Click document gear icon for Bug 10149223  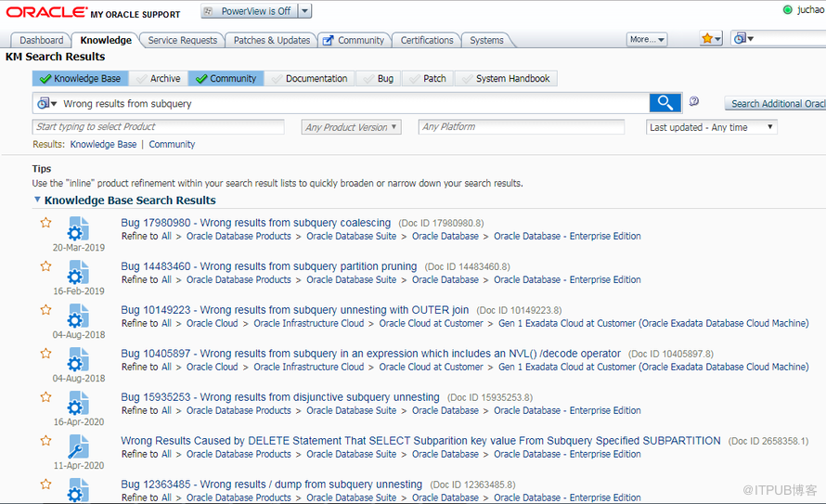[78, 316]
